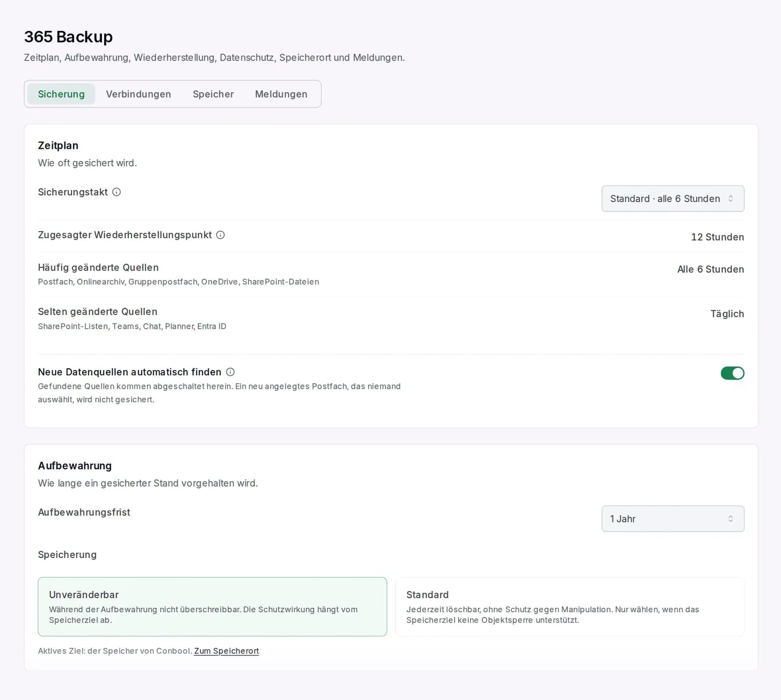Click the Häufig geänderte Quellen label
This screenshot has width=781, height=700.
tap(98, 268)
